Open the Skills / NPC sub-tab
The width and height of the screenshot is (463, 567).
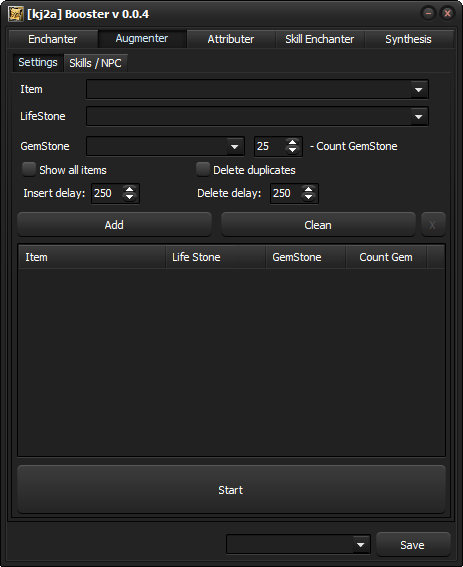tap(95, 63)
